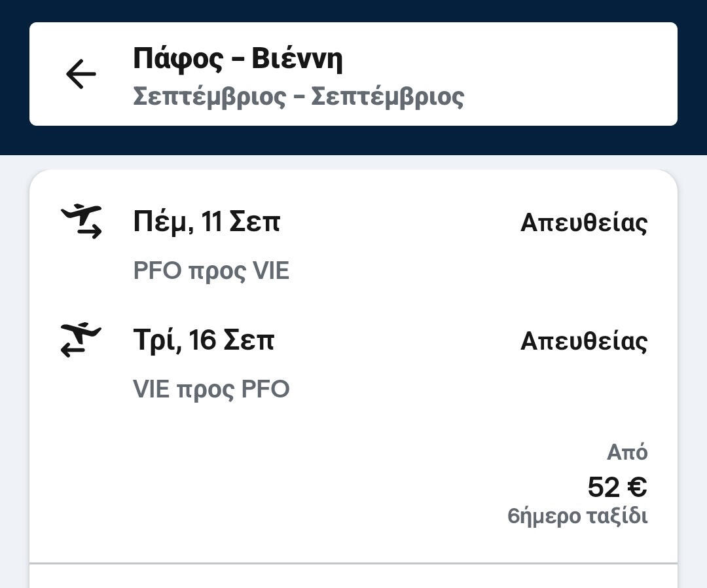Open the next flight card below

point(353,578)
